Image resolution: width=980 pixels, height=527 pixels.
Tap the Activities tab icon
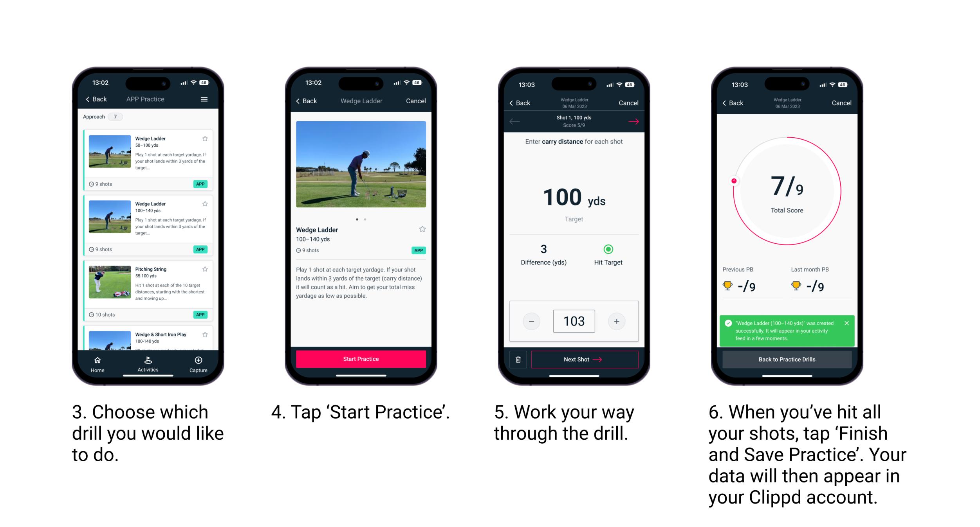(x=146, y=360)
